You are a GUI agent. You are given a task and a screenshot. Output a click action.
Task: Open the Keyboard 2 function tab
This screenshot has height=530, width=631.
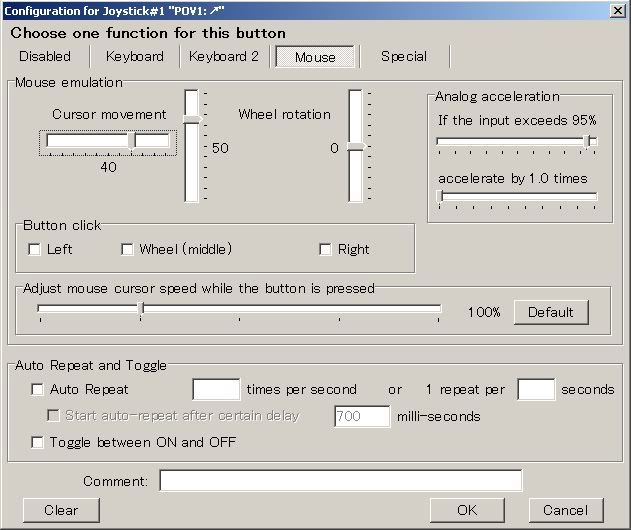pos(224,56)
